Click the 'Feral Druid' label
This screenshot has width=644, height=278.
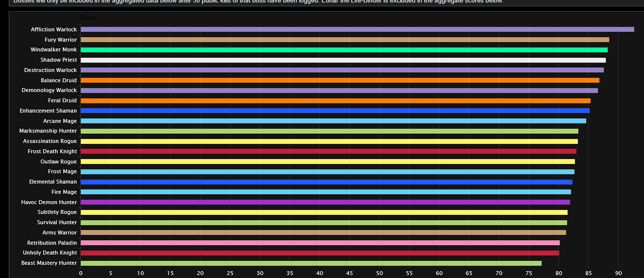pos(63,101)
